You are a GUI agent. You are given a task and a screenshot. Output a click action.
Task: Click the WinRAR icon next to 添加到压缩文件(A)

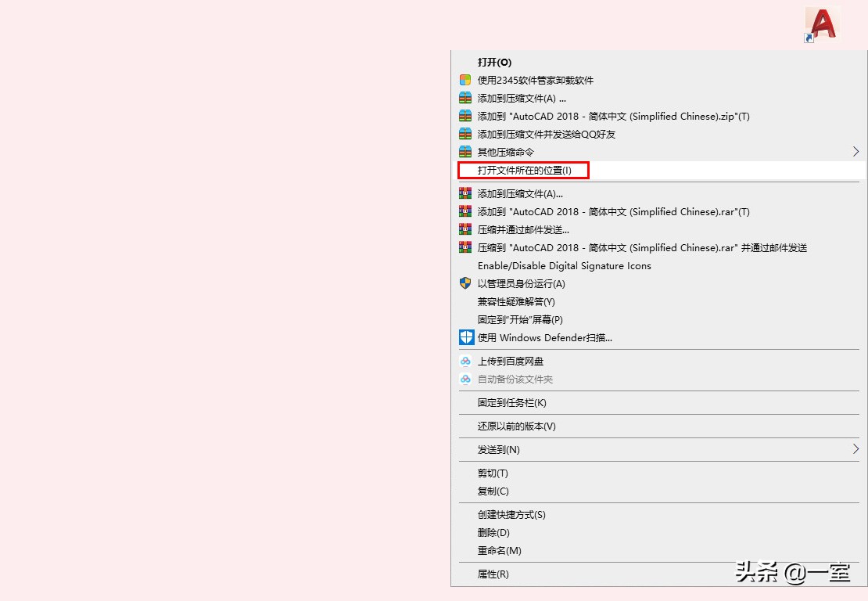466,98
